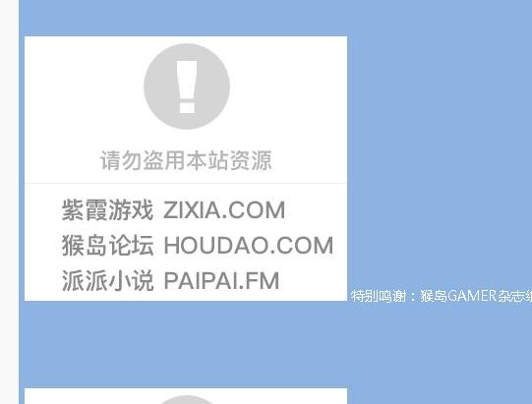Click the 特别鸣谢 text
The image size is (532, 404).
(379, 296)
